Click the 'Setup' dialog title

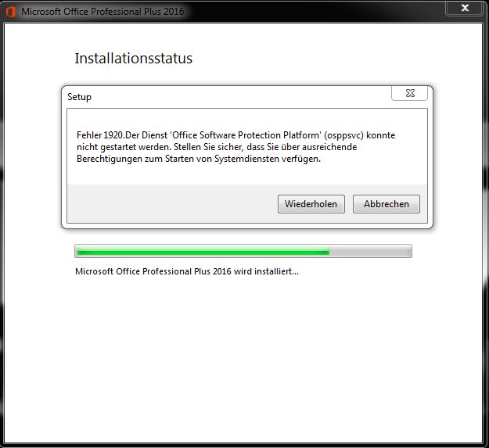pos(79,97)
